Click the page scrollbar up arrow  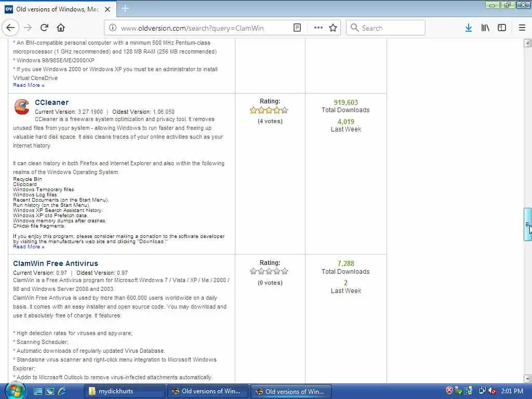[528, 43]
